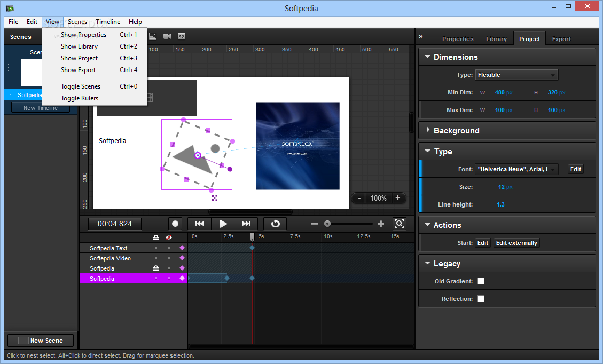This screenshot has height=364, width=603.
Task: Click the rotation anchor point circle
Action: tap(198, 156)
